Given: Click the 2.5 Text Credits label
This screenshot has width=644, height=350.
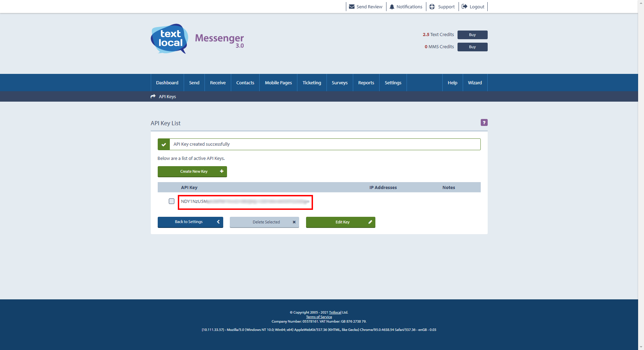Looking at the screenshot, I should [x=438, y=34].
